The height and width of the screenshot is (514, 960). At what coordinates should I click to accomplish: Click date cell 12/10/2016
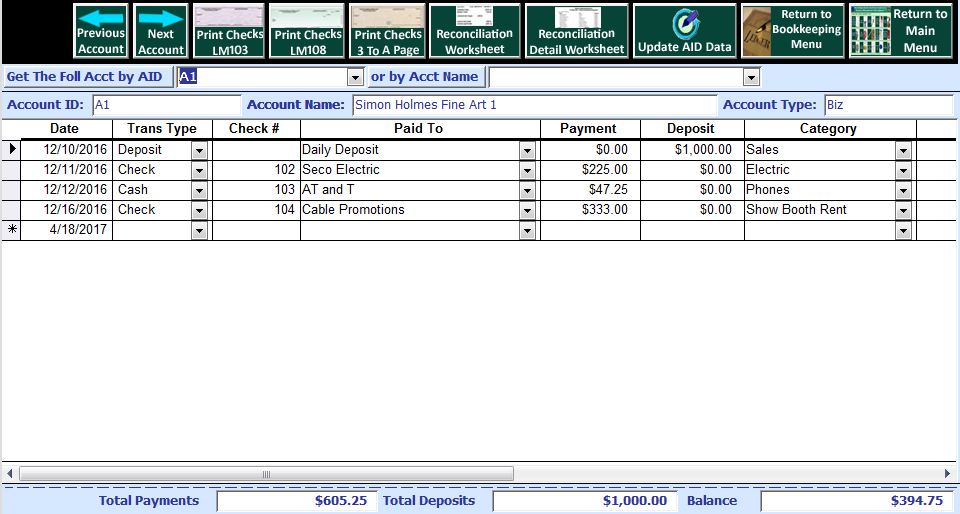point(67,150)
